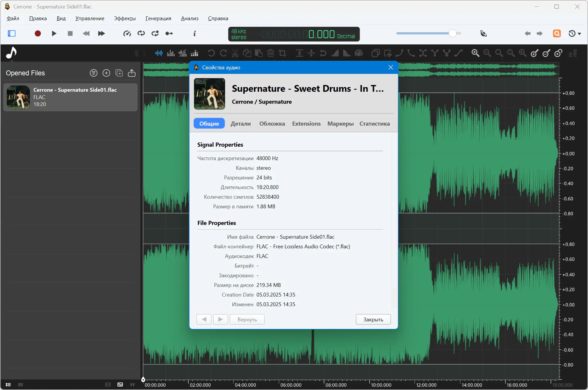Click the Decimal time format selector
The height and width of the screenshot is (390, 588).
pos(346,36)
